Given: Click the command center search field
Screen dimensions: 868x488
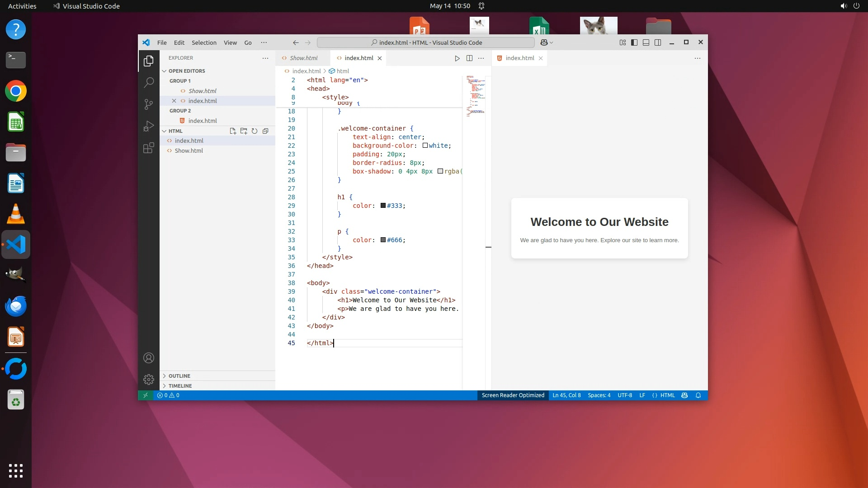Looking at the screenshot, I should click(x=426, y=42).
